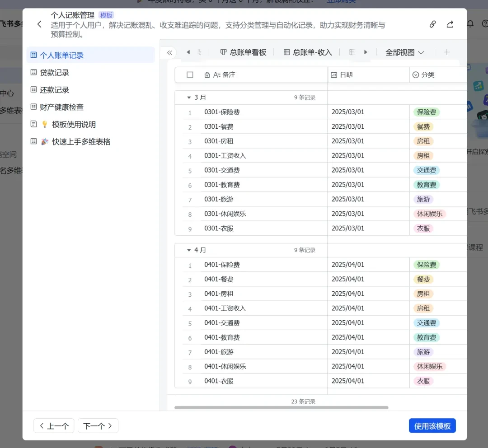Image resolution: width=488 pixels, height=448 pixels.
Task: Open the 总账单看板 view tab
Action: [243, 52]
